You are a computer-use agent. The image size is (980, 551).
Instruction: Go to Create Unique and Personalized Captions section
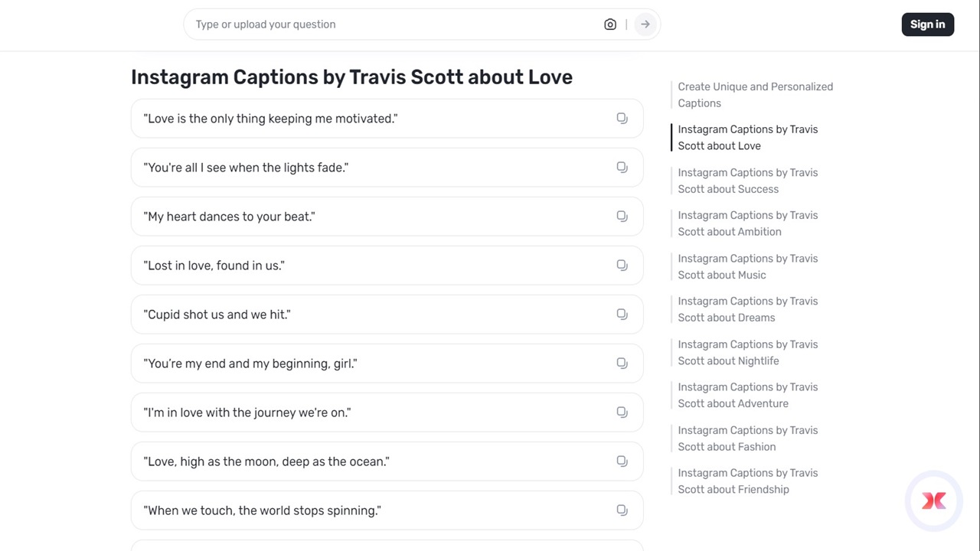click(755, 95)
